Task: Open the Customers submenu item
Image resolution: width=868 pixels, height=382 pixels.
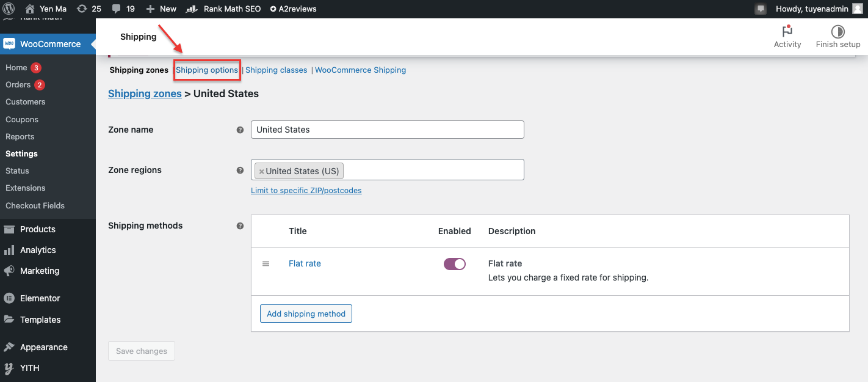Action: (26, 101)
